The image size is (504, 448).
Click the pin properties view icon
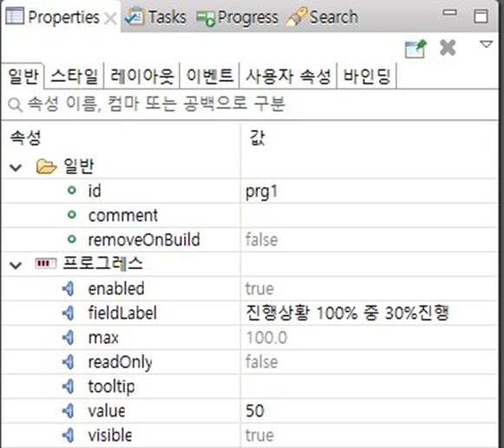coord(416,49)
